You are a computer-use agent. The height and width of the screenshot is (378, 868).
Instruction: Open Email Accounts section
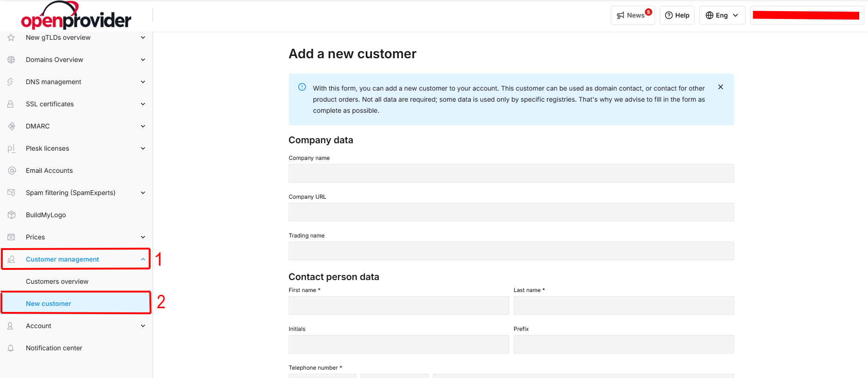(x=49, y=171)
